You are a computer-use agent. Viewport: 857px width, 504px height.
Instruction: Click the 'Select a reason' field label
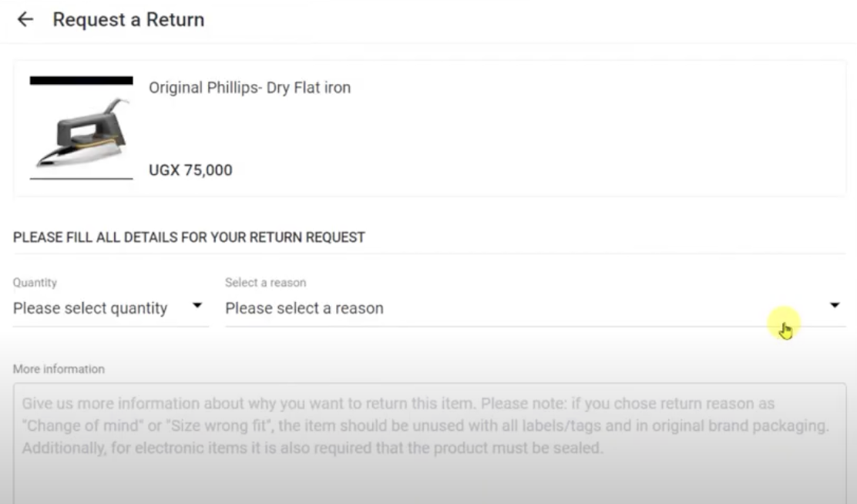(x=265, y=283)
